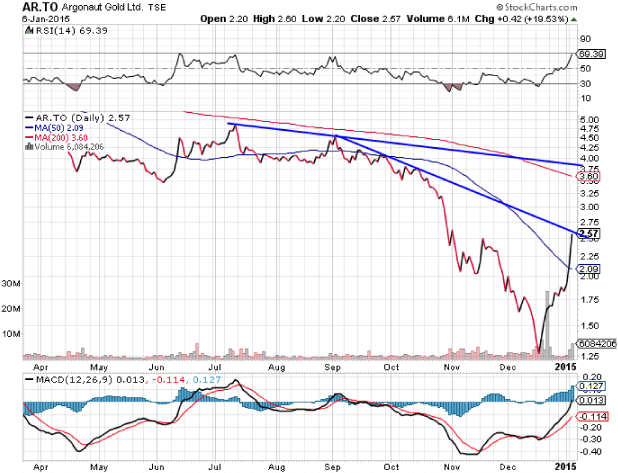
Task: Click the red 3.60 MA(200) price tag
Action: [591, 176]
